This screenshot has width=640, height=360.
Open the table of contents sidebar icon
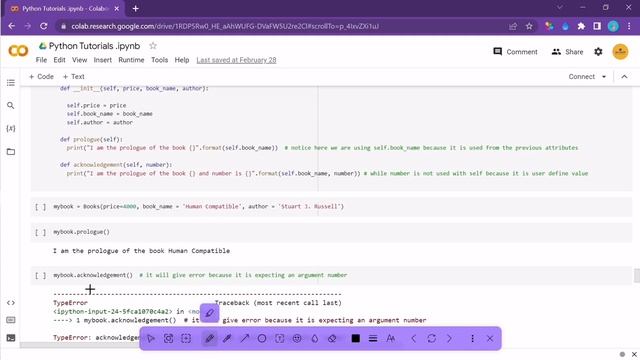(x=11, y=83)
